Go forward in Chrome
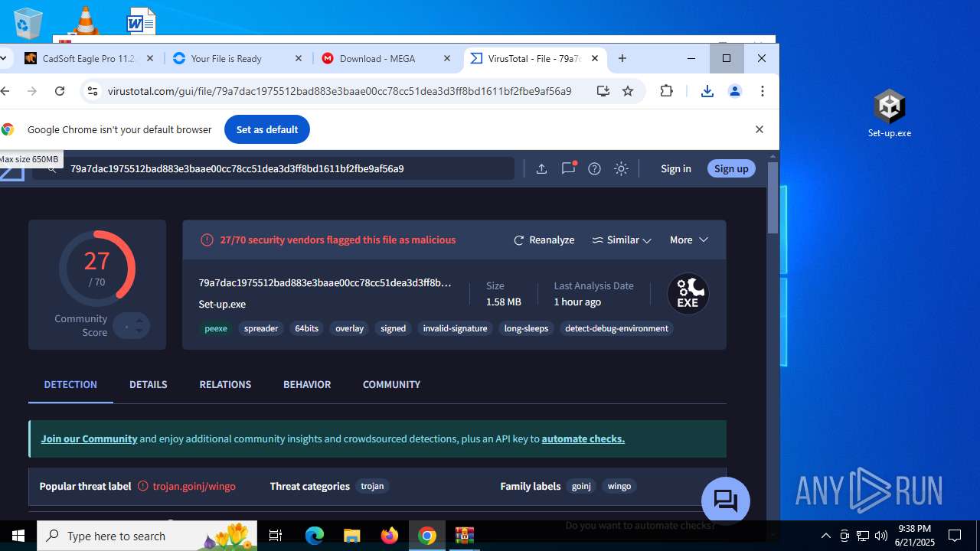The height and width of the screenshot is (551, 980). pos(31,91)
